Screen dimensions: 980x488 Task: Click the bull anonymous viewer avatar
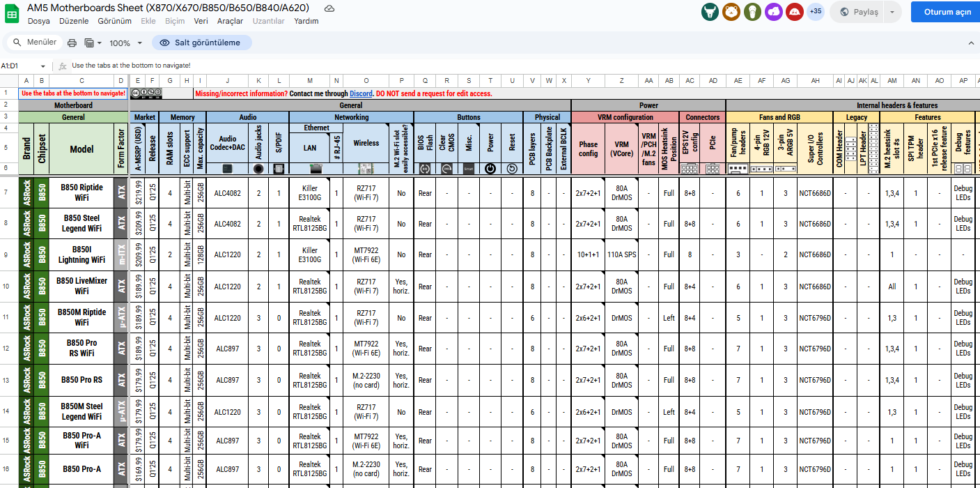coord(710,12)
